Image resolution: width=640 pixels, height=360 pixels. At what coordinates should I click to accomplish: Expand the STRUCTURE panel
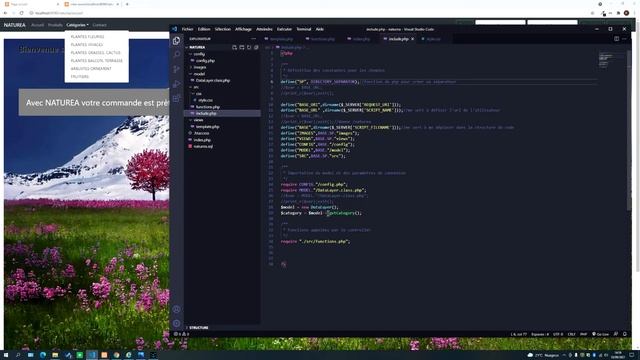(199, 328)
